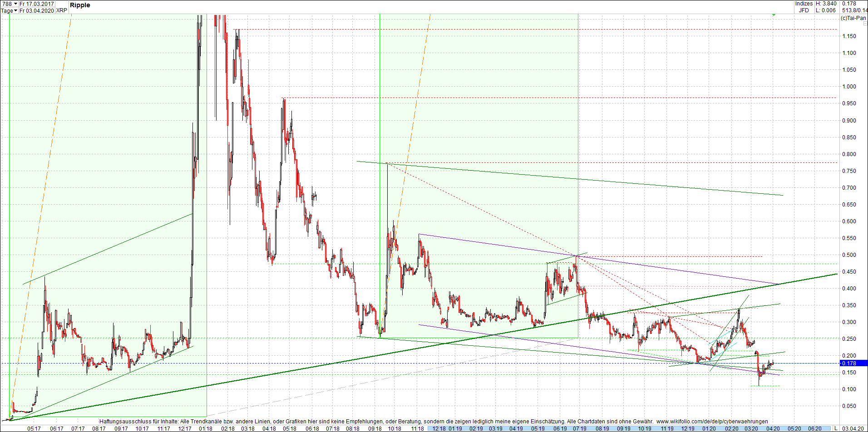Select "03 20" on the highlighted time axis

tap(751, 429)
